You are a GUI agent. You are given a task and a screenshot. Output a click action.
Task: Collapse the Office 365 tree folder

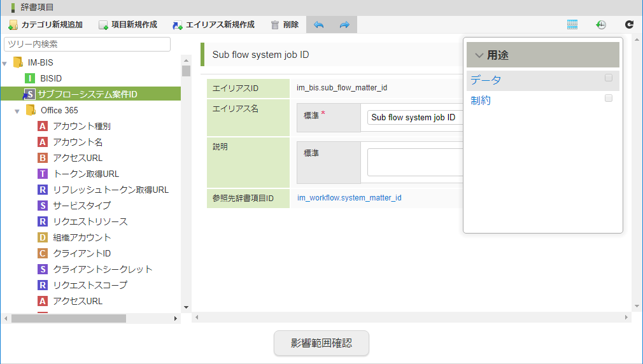click(17, 111)
